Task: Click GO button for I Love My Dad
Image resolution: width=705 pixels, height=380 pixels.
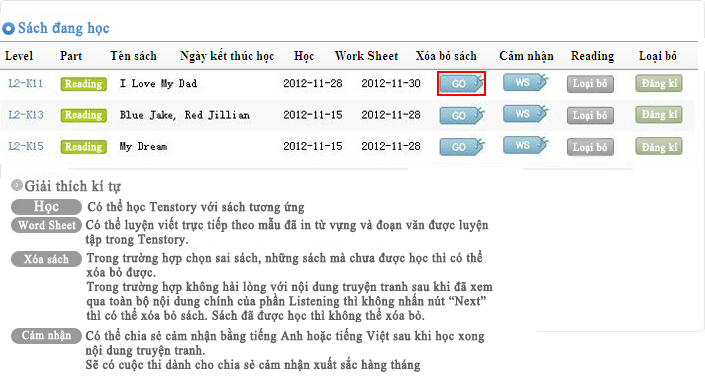Action: pos(461,84)
